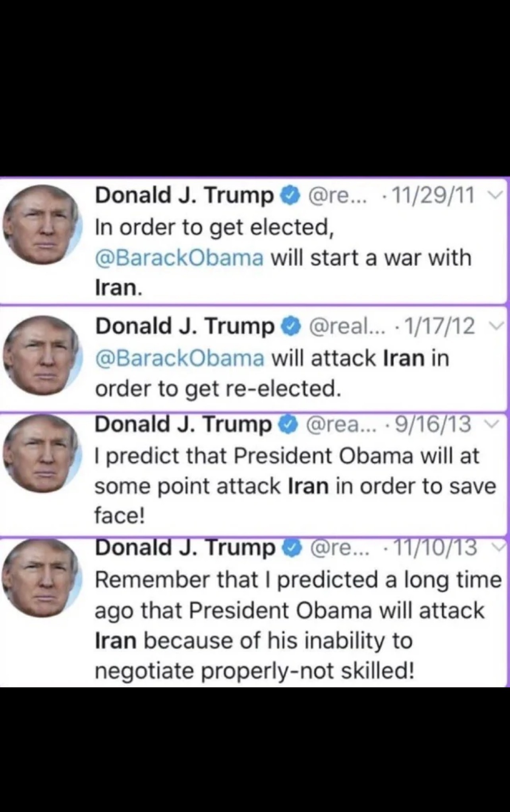This screenshot has width=510, height=812.
Task: Click the profile avatar on the 11/29/11 tweet
Action: (x=42, y=224)
